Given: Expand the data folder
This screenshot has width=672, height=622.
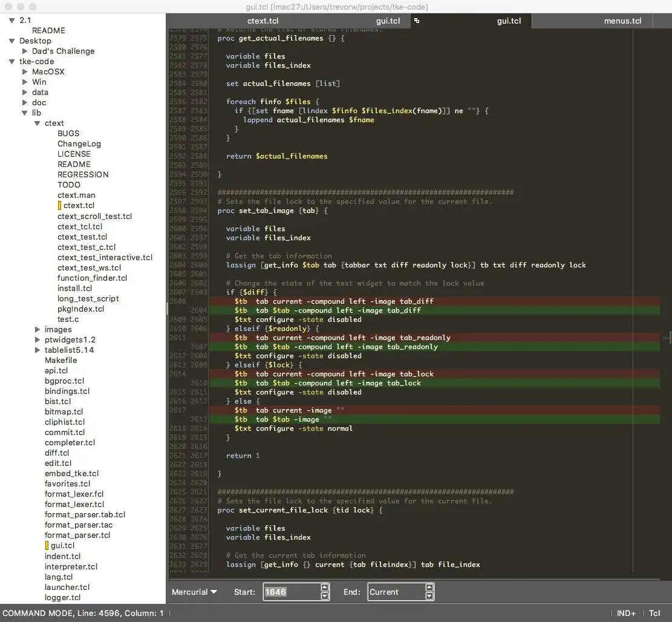Looking at the screenshot, I should coord(25,92).
